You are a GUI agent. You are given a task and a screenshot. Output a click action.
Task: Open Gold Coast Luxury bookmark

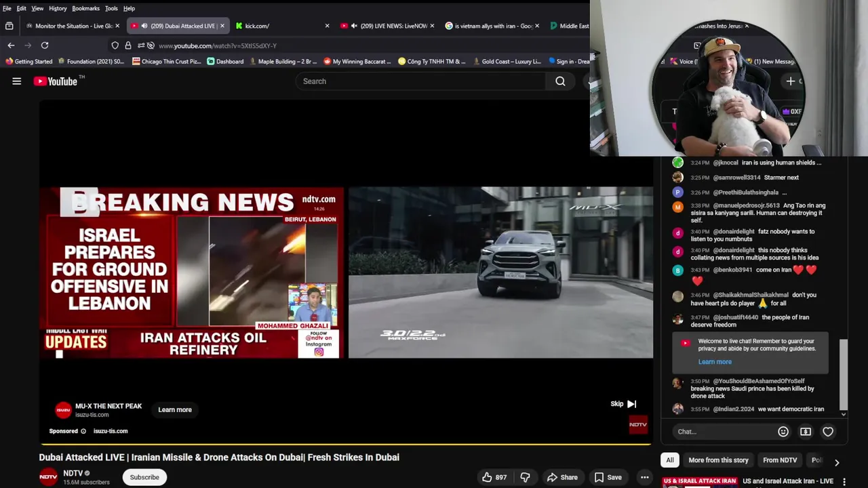click(507, 62)
